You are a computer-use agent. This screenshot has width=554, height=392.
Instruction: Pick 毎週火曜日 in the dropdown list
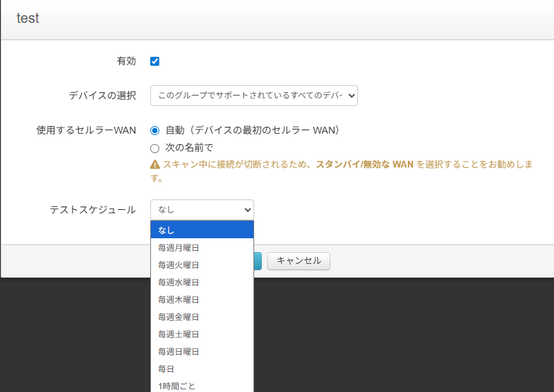pyautogui.click(x=202, y=265)
